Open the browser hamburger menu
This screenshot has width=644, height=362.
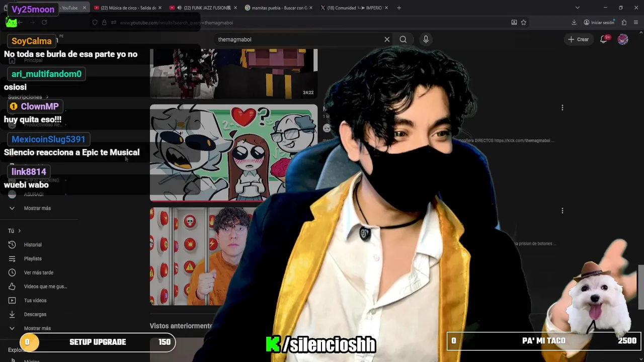(x=636, y=23)
